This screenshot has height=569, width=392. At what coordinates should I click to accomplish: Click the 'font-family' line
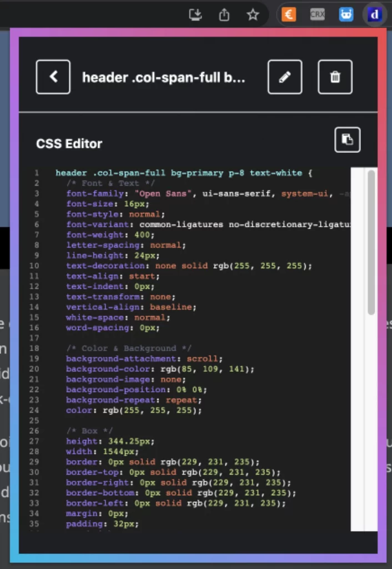point(208,194)
